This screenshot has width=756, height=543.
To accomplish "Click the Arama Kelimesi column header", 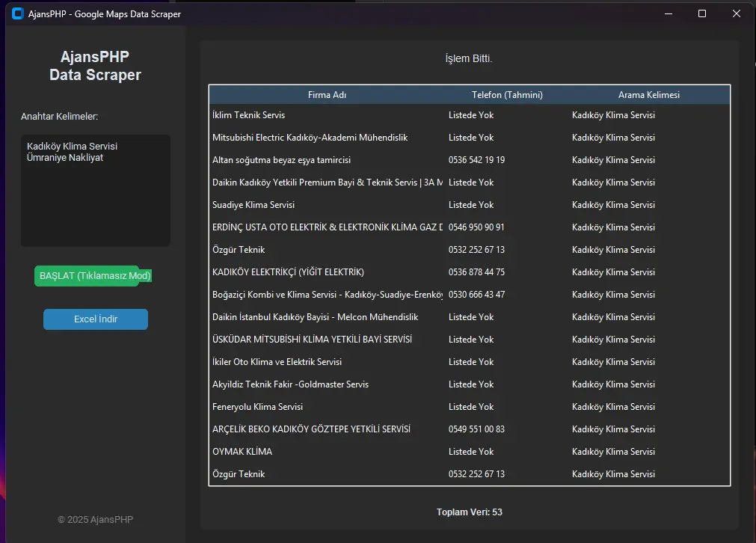I will point(648,95).
